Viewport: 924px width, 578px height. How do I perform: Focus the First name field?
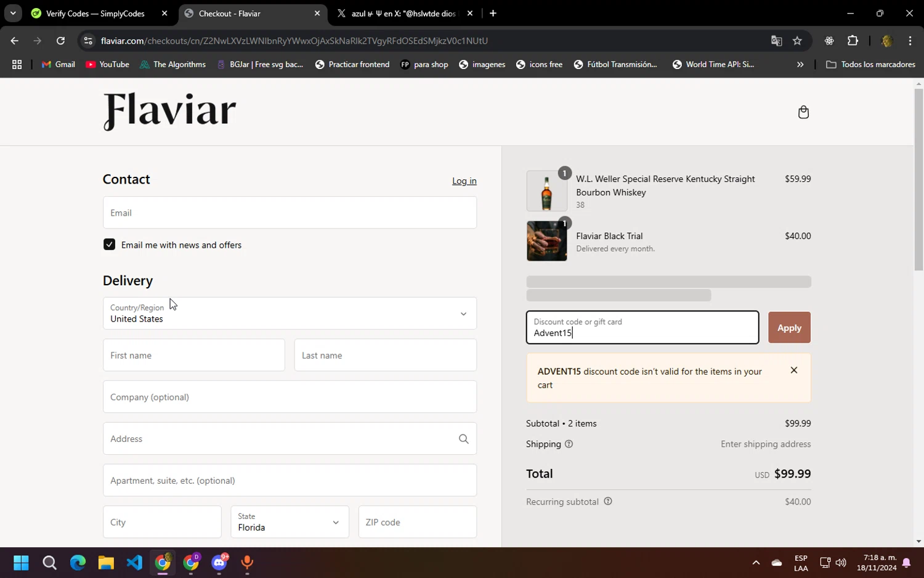click(194, 355)
